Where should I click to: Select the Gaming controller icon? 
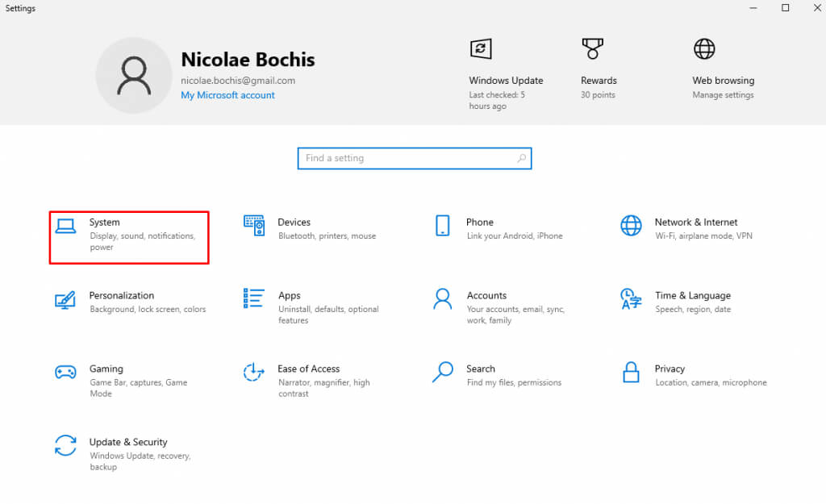pyautogui.click(x=65, y=373)
